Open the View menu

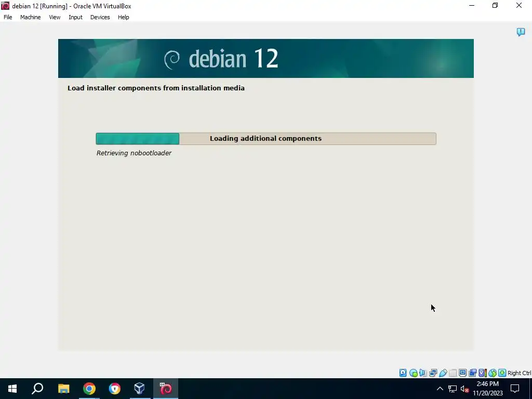(x=55, y=17)
